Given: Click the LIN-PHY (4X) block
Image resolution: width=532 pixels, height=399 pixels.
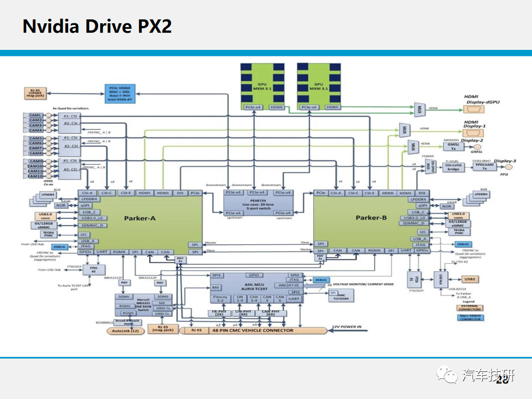Looking at the screenshot, I should click(x=243, y=313).
